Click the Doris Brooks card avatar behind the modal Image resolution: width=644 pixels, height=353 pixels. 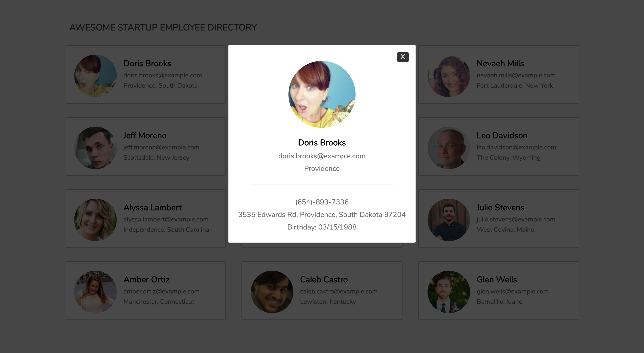tap(95, 76)
